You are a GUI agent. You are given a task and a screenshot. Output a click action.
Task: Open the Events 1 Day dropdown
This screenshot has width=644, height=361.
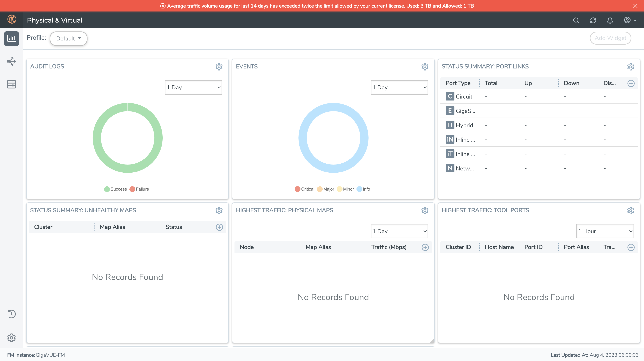(x=399, y=87)
